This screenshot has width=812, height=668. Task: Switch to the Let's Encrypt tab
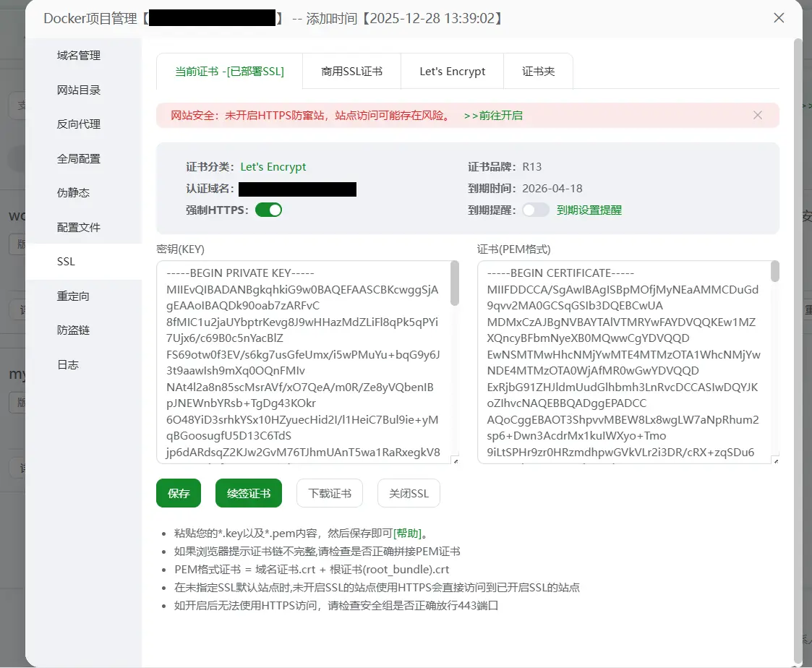pos(452,72)
